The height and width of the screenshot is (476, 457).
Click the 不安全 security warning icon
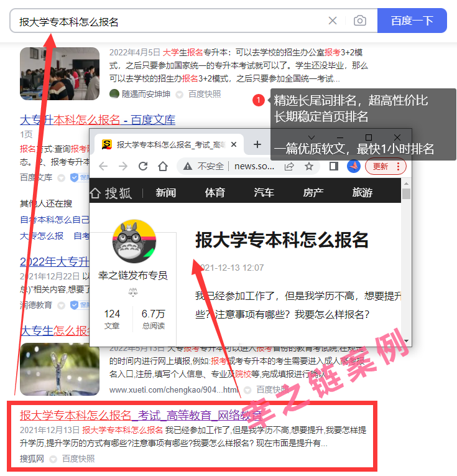188,166
